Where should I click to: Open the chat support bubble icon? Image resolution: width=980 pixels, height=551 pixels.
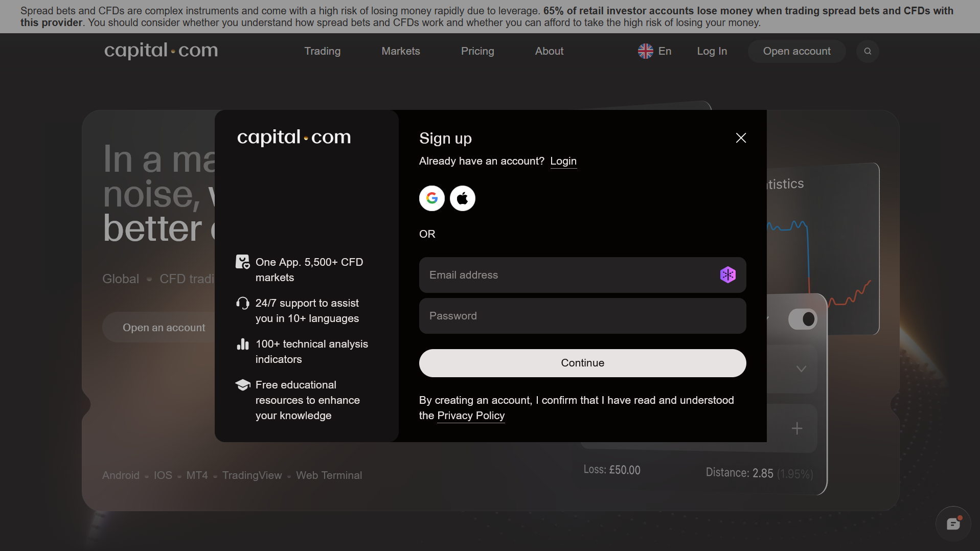point(953,524)
